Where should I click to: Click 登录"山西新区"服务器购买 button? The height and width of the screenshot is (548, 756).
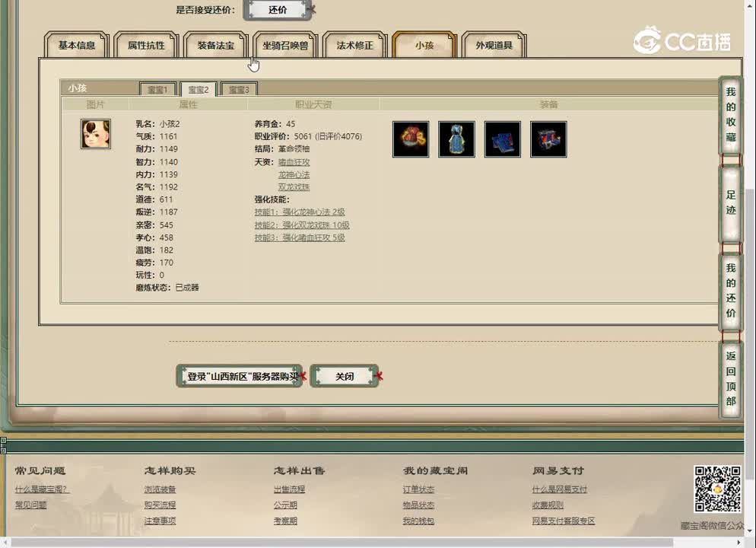(238, 375)
